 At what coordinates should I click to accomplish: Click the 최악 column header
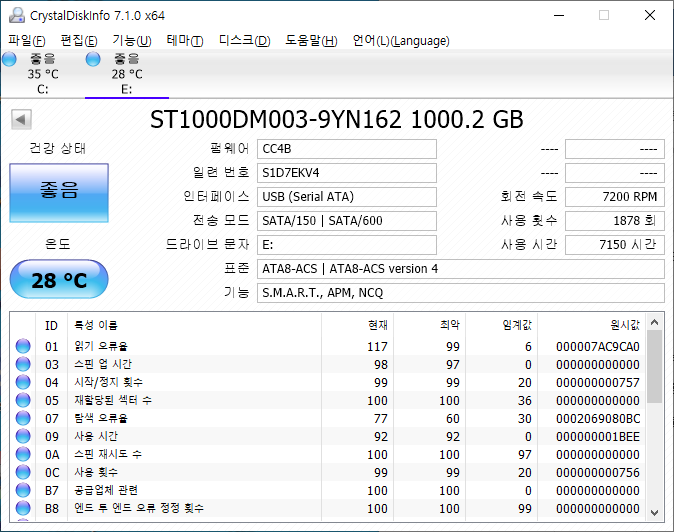(x=429, y=325)
